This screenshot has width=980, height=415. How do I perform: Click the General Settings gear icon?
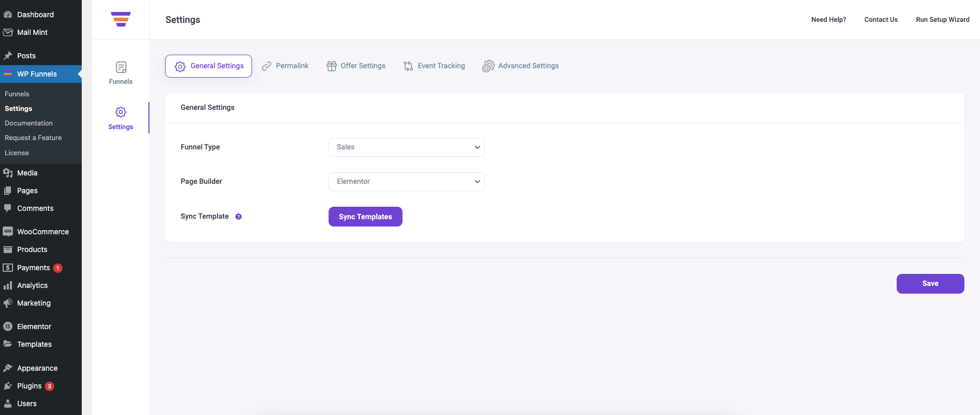pos(180,67)
